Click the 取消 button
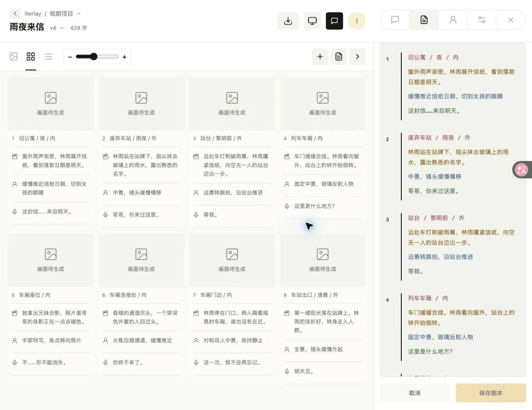 click(415, 393)
